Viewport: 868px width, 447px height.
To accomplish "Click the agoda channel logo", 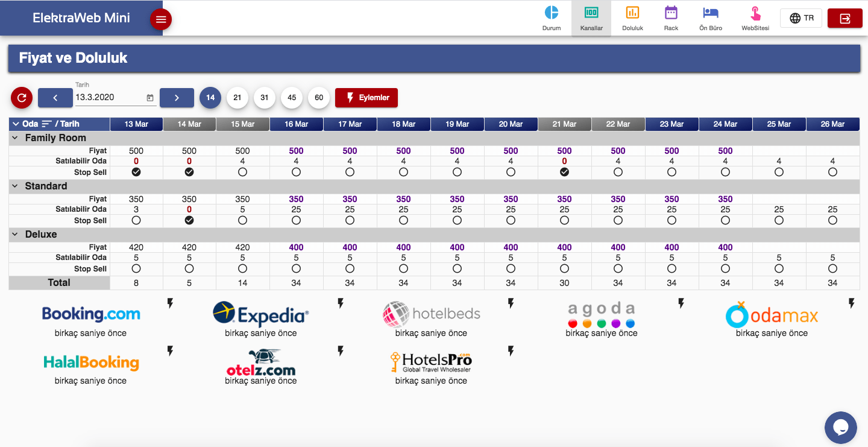I will coord(602,314).
